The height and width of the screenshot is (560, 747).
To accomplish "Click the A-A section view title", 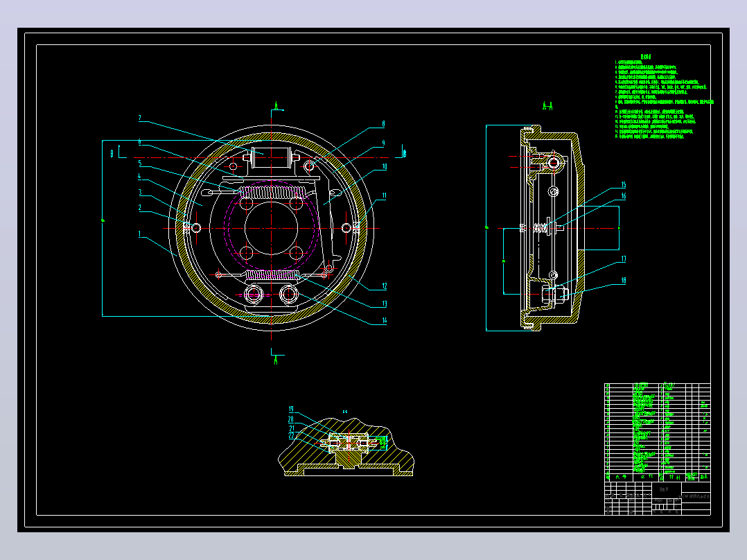I will [547, 106].
